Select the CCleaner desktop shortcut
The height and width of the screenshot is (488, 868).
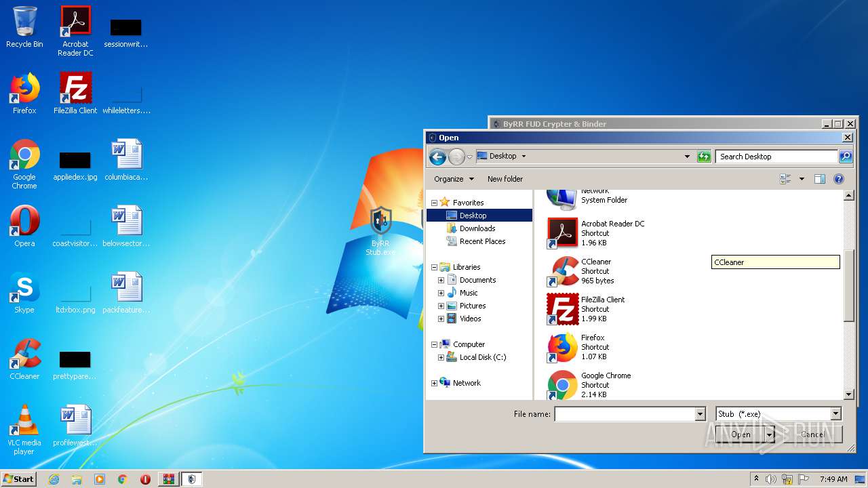pyautogui.click(x=24, y=359)
